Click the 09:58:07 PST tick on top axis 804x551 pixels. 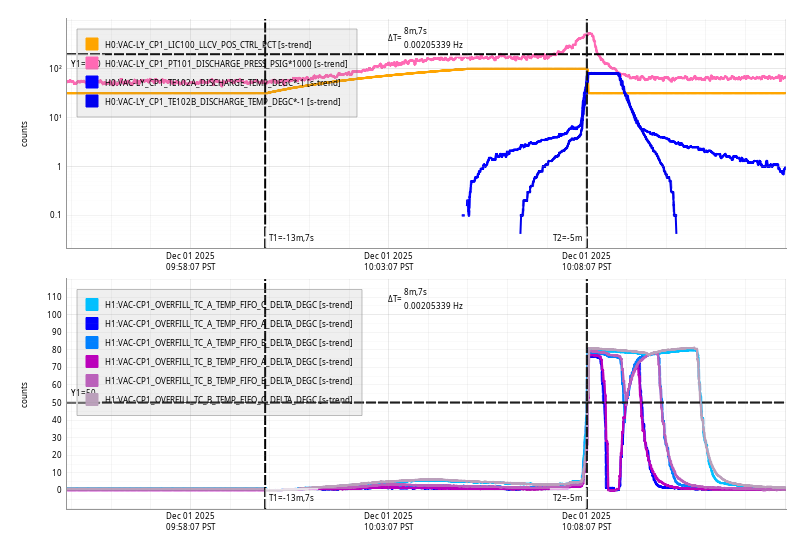[x=190, y=261]
